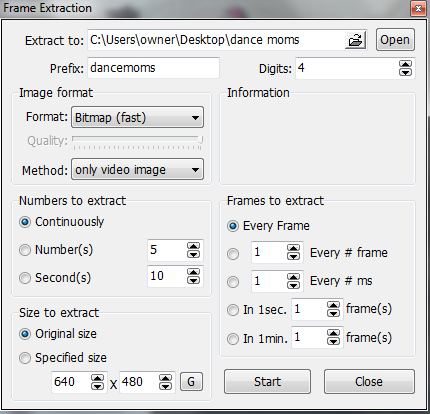This screenshot has height=414, width=430.
Task: Select the Specified size radio button
Action: click(x=25, y=358)
